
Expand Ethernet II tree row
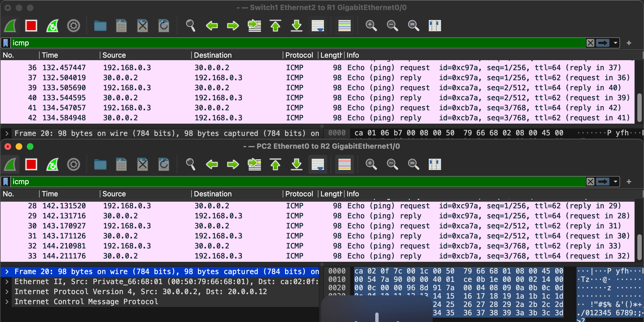coord(7,282)
